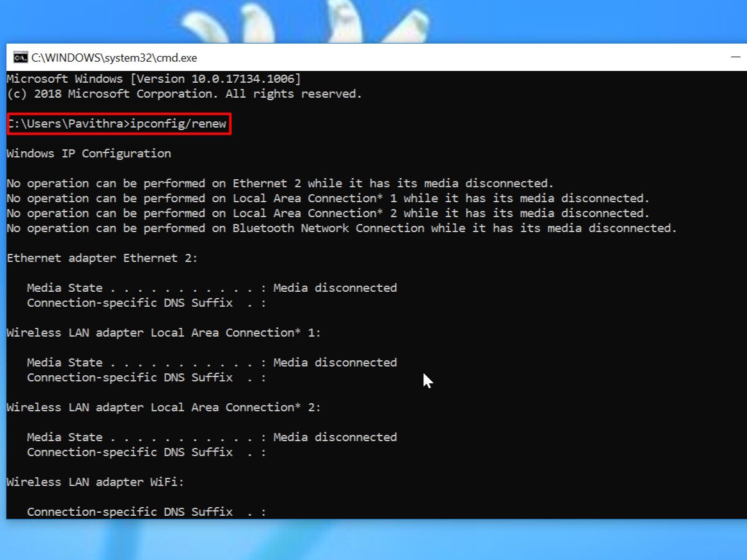Click the window title C:\WINDOWS\system32\cmd.exe
The image size is (747, 560).
[x=114, y=58]
